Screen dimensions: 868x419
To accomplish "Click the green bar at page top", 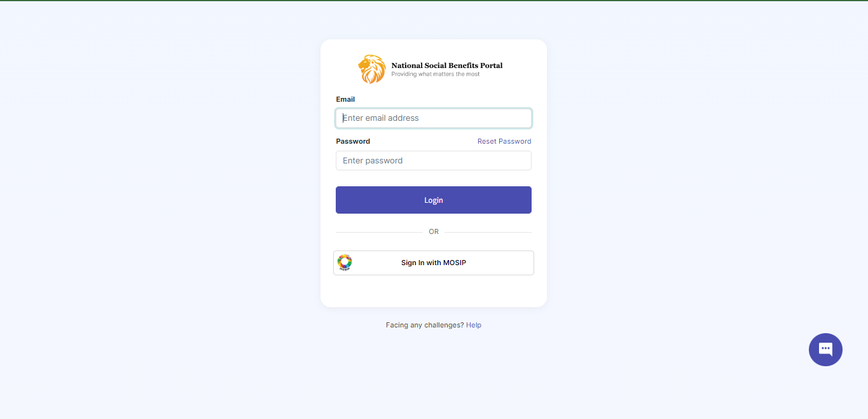I will point(434,1).
